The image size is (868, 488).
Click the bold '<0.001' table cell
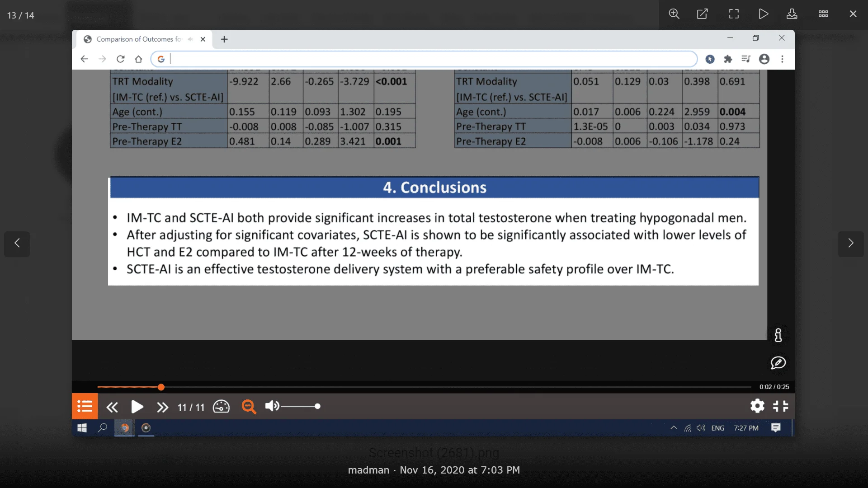(x=391, y=81)
